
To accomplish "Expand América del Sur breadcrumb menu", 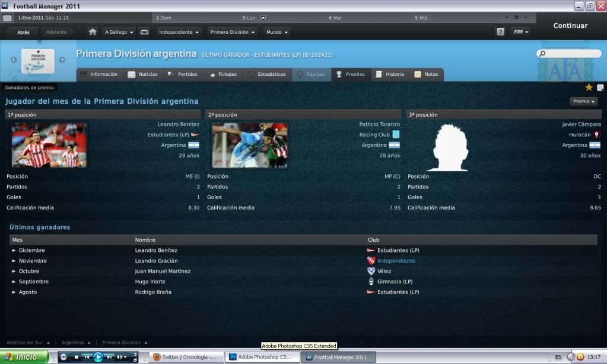I will (28, 342).
